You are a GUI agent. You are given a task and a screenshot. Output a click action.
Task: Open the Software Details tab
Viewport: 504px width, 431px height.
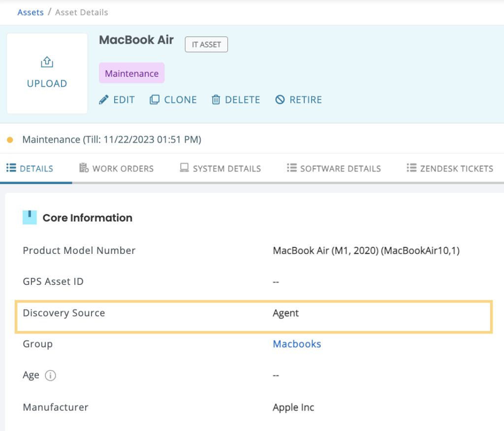pos(334,168)
